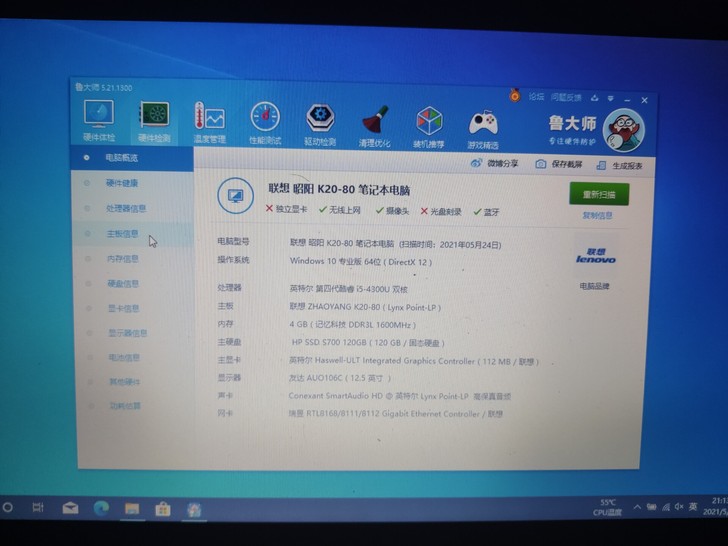Viewport: 728px width, 546px height.
Task: Click AUO106C 12.5 inch display text
Action: 340,378
